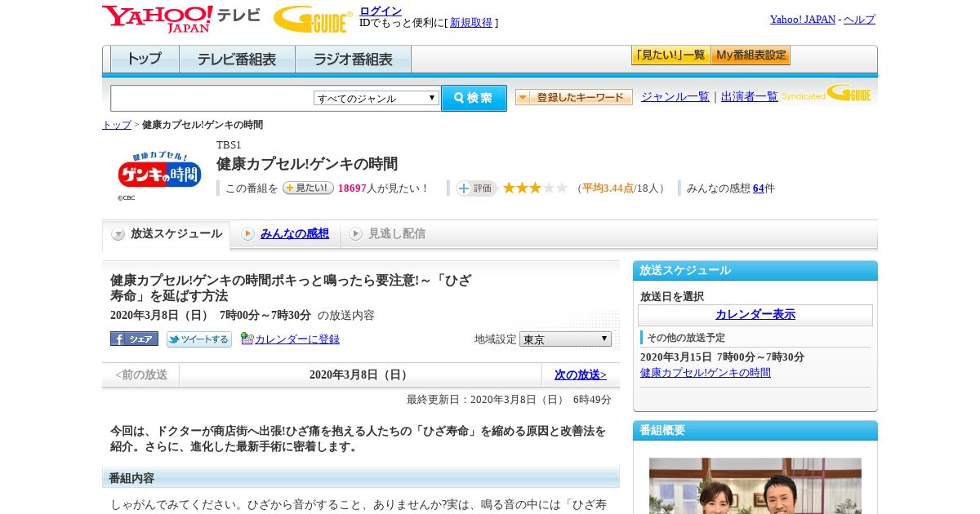980x514 pixels.
Task: Click the みんなの感想 tab play icon
Action: 247,234
